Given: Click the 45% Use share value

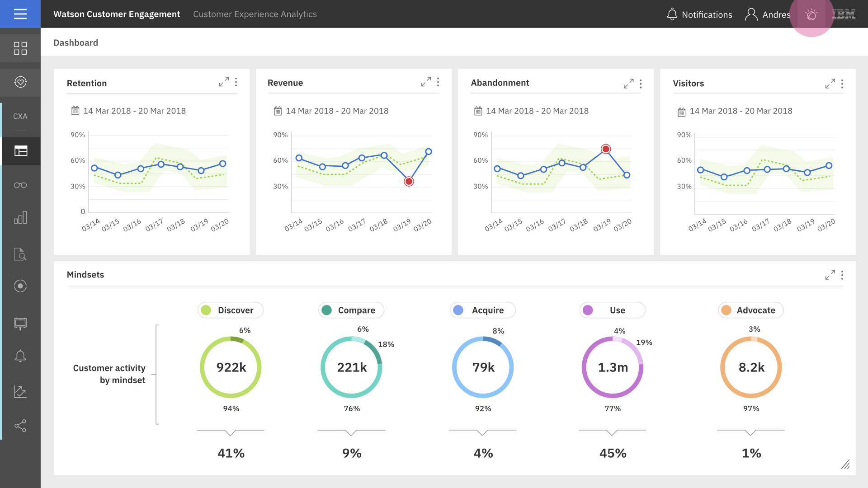Looking at the screenshot, I should [x=613, y=453].
